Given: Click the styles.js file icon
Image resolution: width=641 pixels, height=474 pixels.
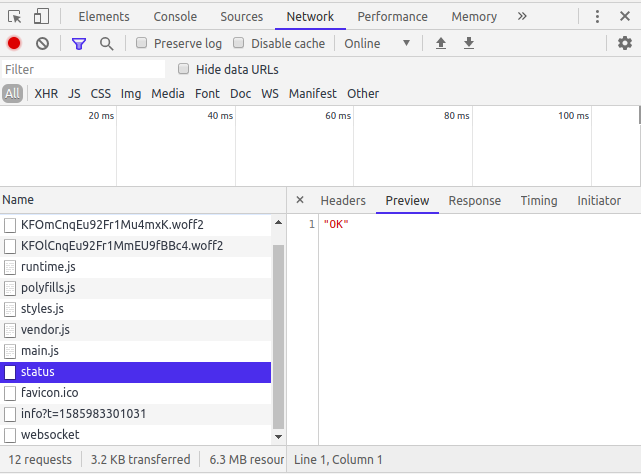Looking at the screenshot, I should (10, 309).
